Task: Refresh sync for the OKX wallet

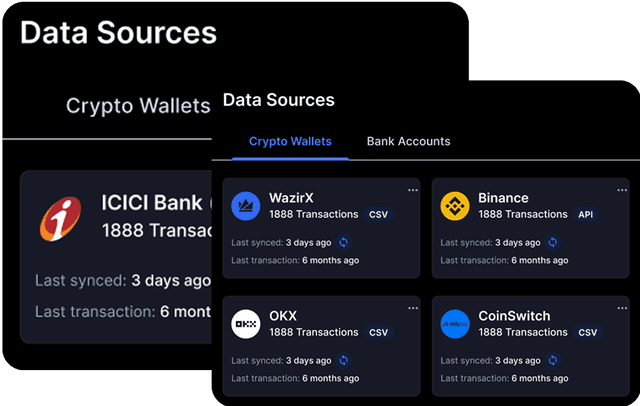Action: click(x=344, y=360)
